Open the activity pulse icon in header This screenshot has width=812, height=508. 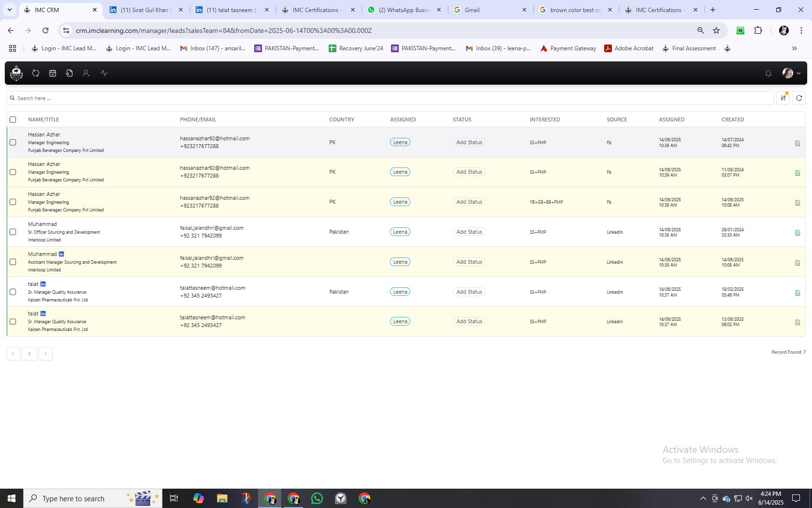click(104, 73)
